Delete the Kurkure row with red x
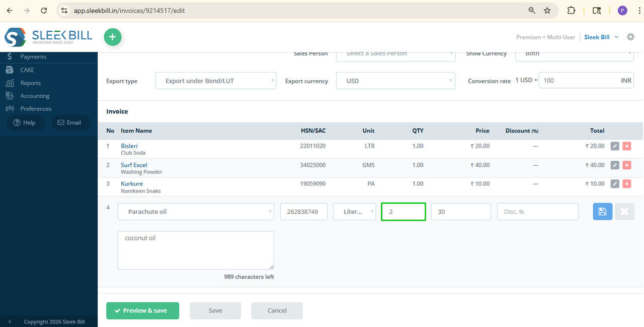 626,184
